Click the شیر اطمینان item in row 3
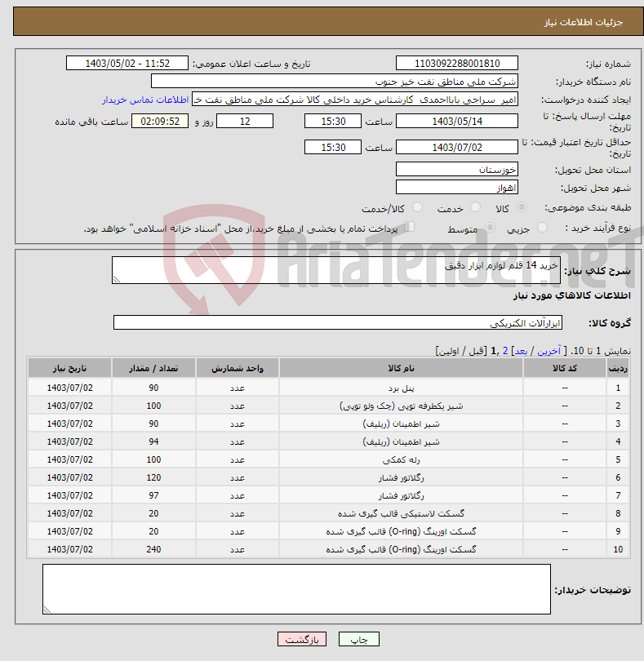The image size is (644, 661). (401, 424)
